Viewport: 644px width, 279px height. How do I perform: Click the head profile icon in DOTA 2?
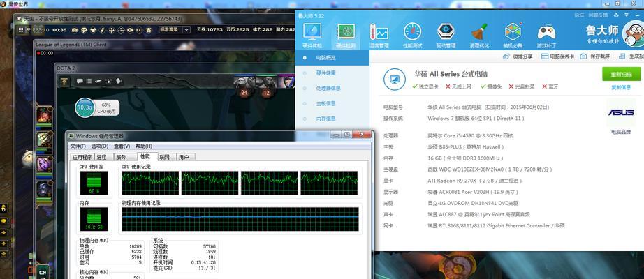point(119,81)
